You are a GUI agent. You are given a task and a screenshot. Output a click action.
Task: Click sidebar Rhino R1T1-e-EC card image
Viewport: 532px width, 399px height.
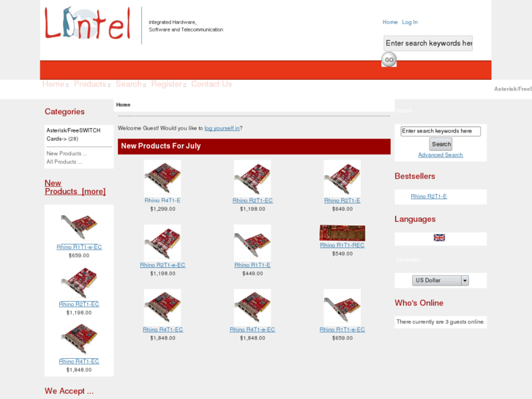click(79, 225)
